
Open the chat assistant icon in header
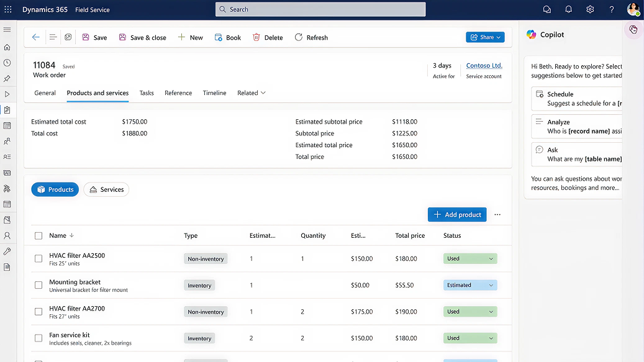tap(546, 9)
